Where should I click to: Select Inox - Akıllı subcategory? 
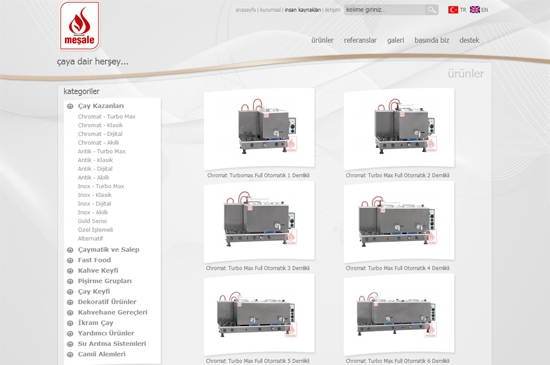(93, 212)
